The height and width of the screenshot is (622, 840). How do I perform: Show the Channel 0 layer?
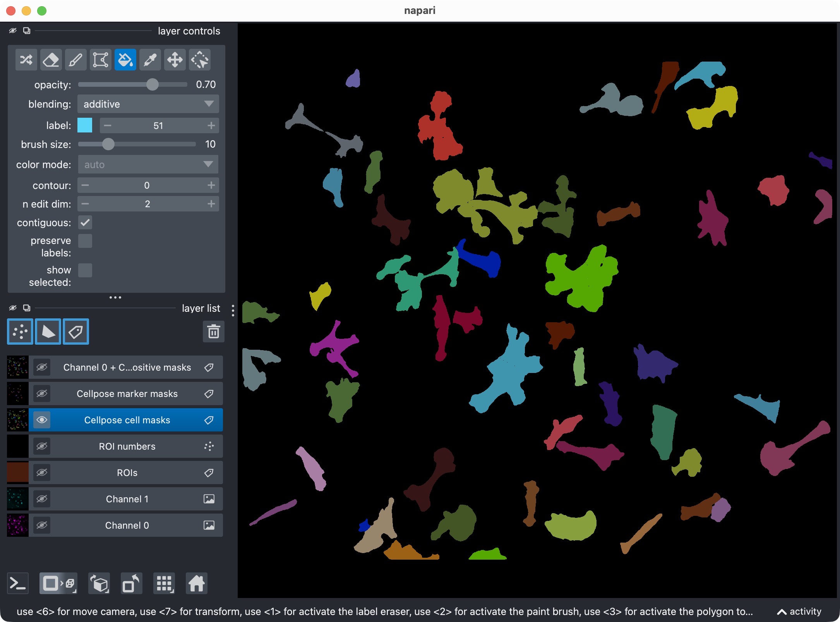click(42, 525)
